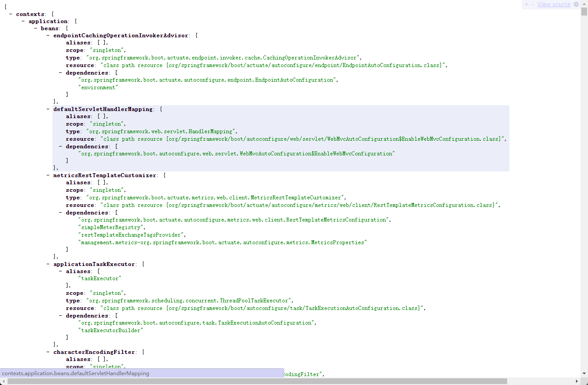Open the View source link
The width and height of the screenshot is (588, 385).
pyautogui.click(x=554, y=4)
